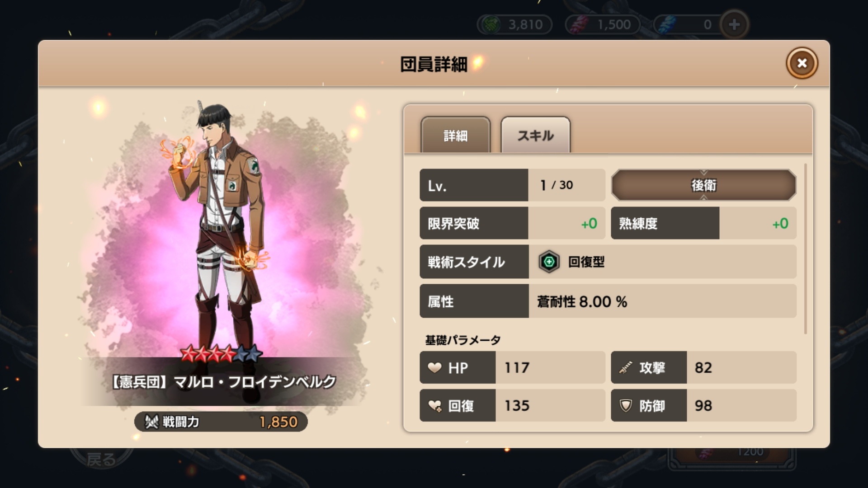Click the 限界突破 +0 value field
Screen dimensions: 868x488
point(566,223)
